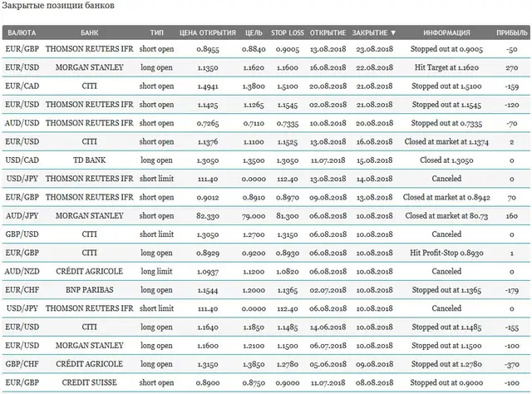This screenshot has width=532, height=394.
Task: Click 'Hit Profit-Stop 0.8930' cell
Action: point(446,253)
